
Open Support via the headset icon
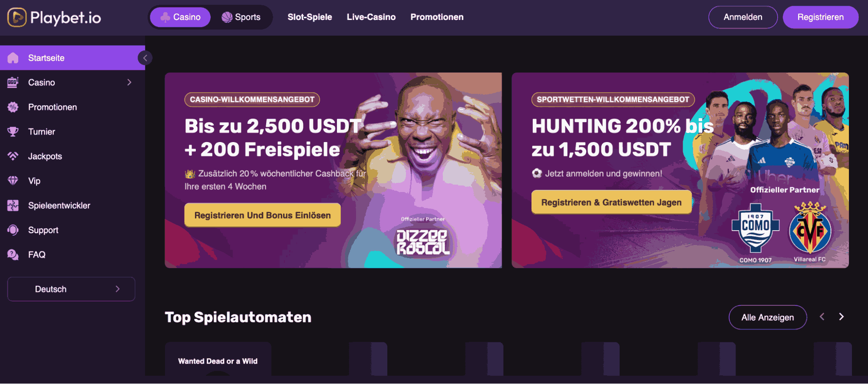pyautogui.click(x=13, y=230)
